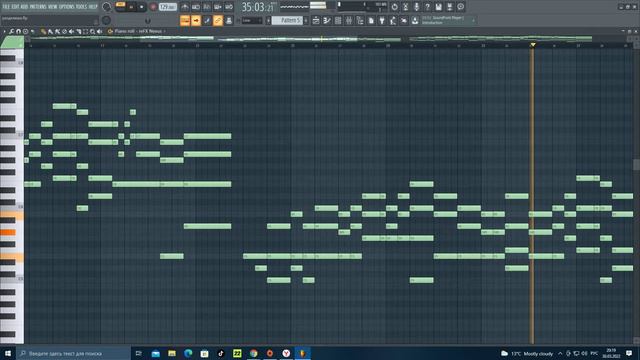This screenshot has width=640, height=360.
Task: Click the Pause transport button
Action: tap(131, 7)
